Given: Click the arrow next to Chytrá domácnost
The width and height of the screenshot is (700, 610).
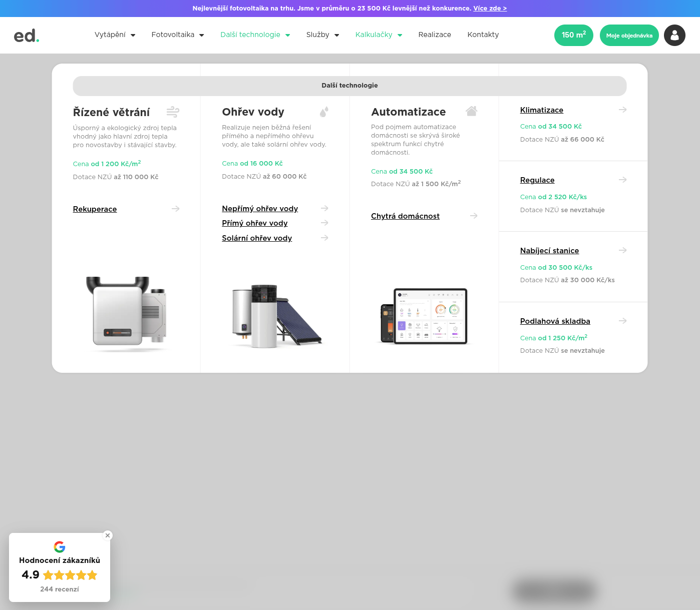Looking at the screenshot, I should [474, 216].
